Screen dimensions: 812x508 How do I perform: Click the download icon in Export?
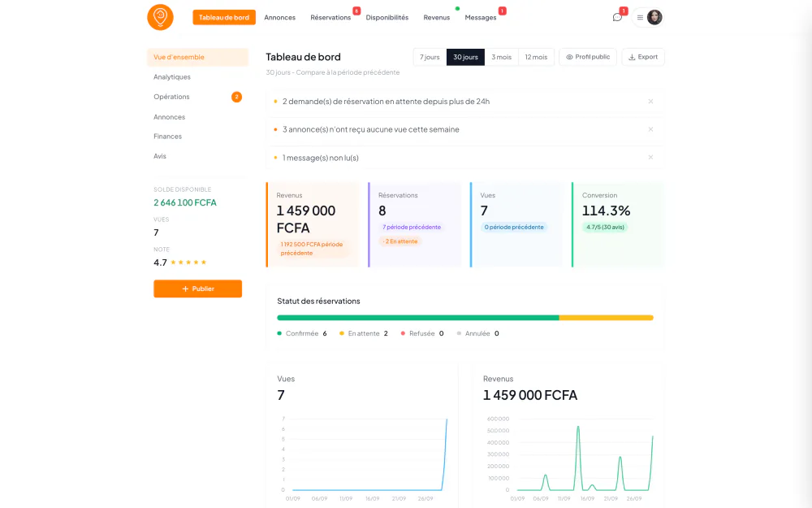632,57
